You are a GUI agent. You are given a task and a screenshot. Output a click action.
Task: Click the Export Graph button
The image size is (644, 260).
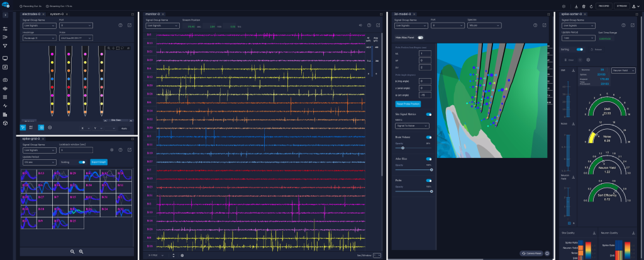[99, 162]
